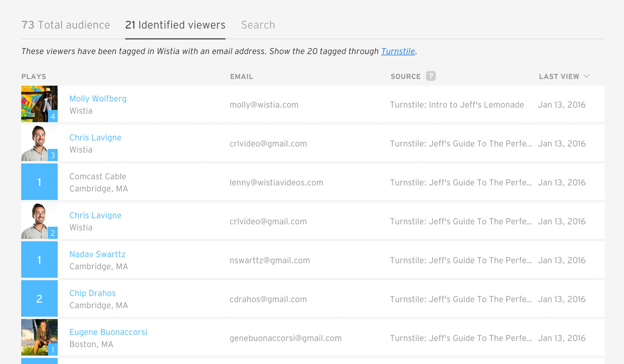Select the 21 Identified viewers tab

click(175, 25)
